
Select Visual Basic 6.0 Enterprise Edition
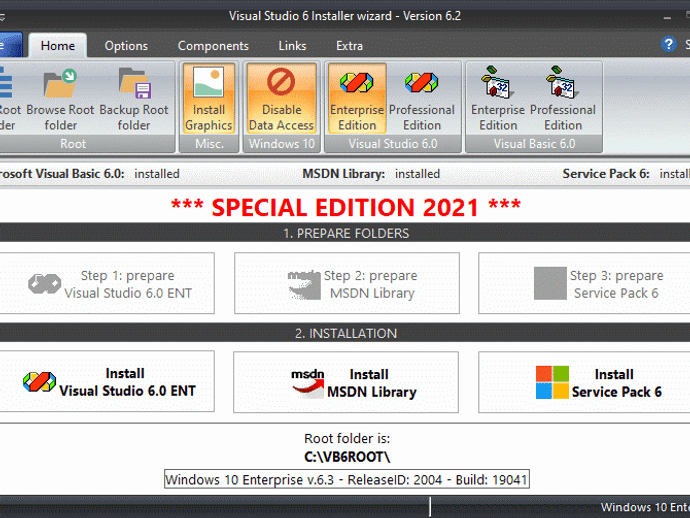click(498, 99)
